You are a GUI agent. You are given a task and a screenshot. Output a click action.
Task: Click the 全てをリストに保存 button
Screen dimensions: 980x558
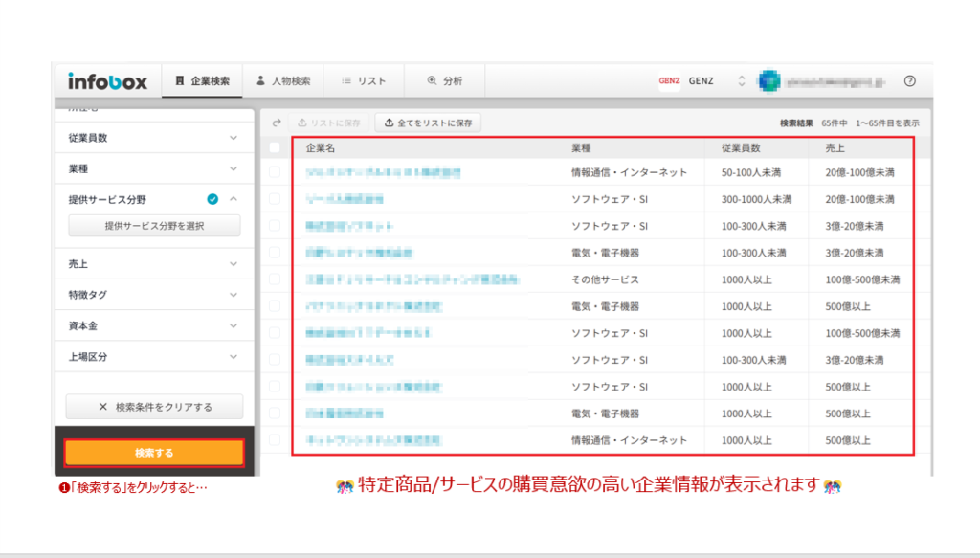pos(428,123)
